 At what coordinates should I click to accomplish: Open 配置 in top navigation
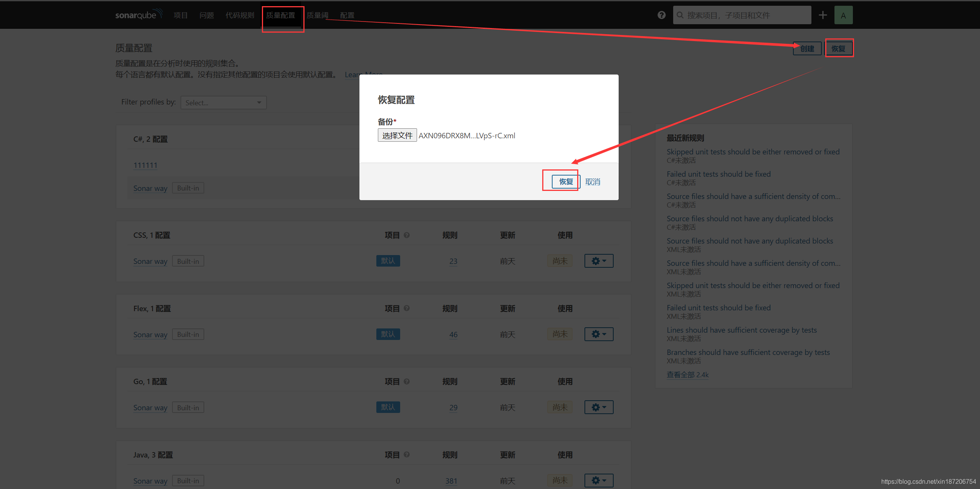click(x=347, y=15)
